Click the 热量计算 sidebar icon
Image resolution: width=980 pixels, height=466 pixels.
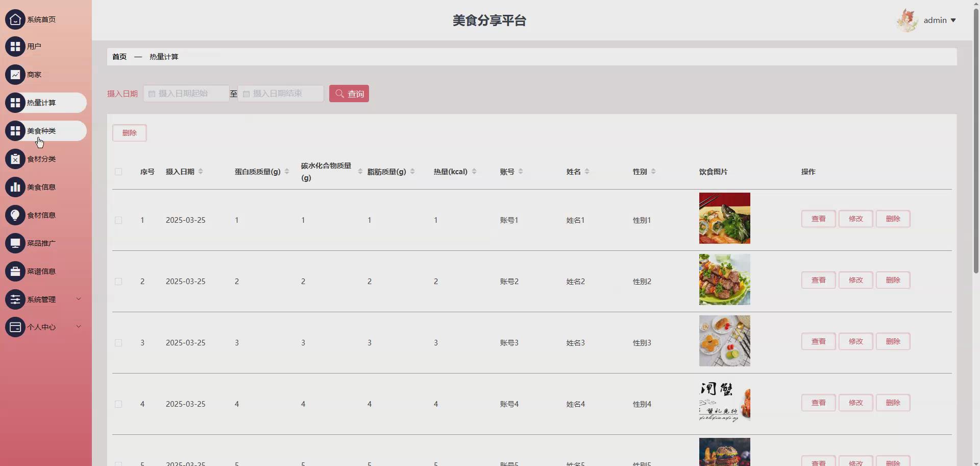(x=15, y=103)
